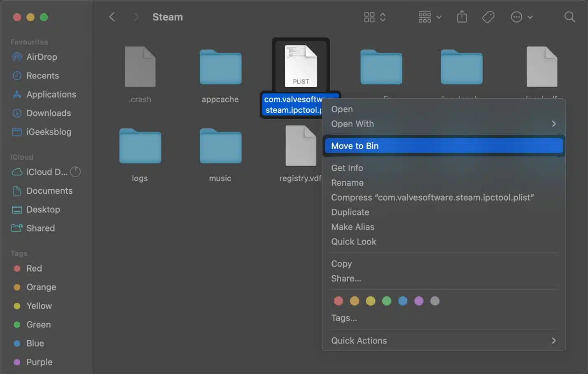Screen dimensions: 588x374
Task: Select the registry.vdf file
Action: 300,146
